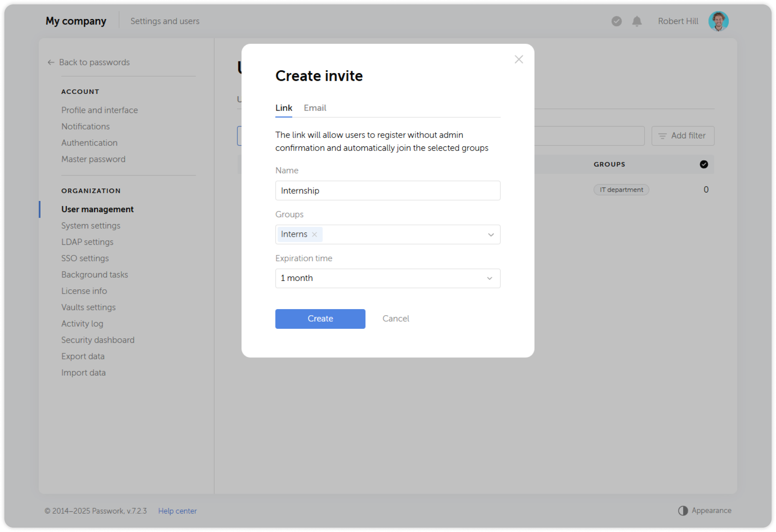This screenshot has height=532, width=776.
Task: Open notifications via the bell icon
Action: coord(636,21)
